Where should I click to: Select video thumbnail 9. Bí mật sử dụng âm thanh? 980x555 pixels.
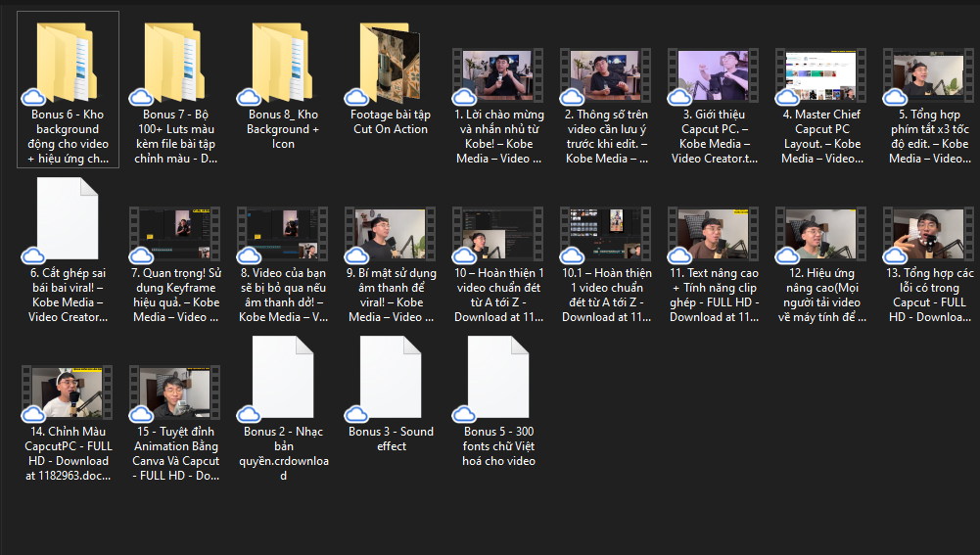[390, 234]
